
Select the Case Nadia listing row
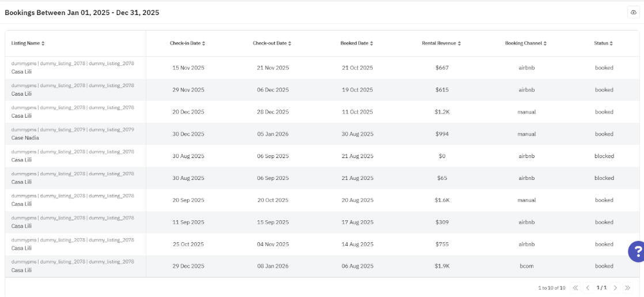25,138
